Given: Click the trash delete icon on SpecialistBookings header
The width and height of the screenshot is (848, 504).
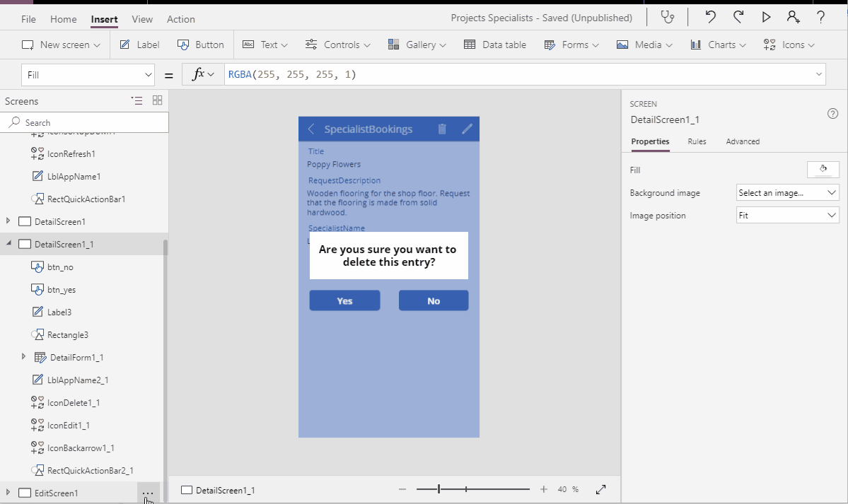Looking at the screenshot, I should pyautogui.click(x=441, y=129).
